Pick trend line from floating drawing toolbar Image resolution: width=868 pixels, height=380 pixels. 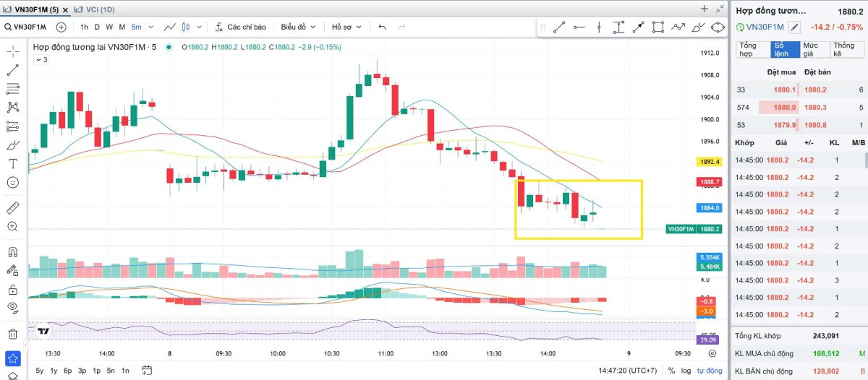tap(559, 27)
